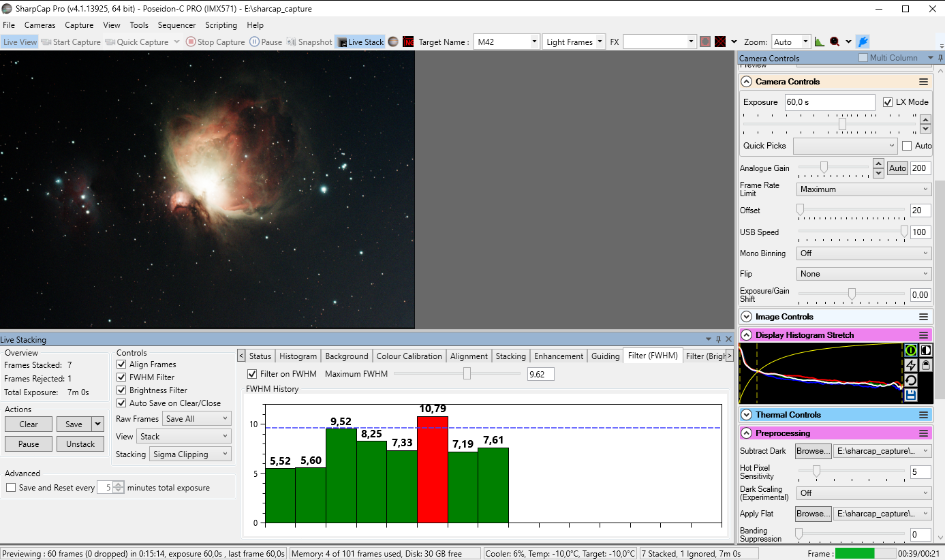Take a Snapshot from the toolbar
This screenshot has height=560, width=945.
pyautogui.click(x=309, y=42)
